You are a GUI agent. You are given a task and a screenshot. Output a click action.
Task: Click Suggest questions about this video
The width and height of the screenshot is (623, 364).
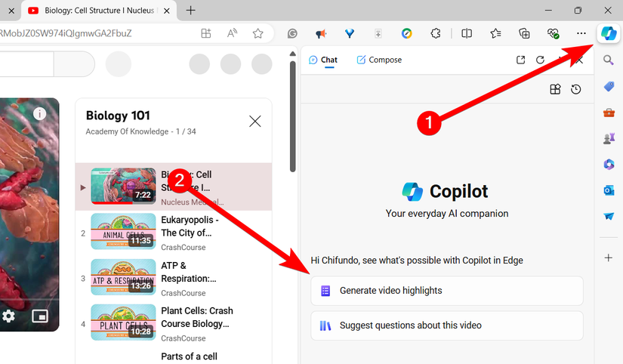(x=446, y=325)
